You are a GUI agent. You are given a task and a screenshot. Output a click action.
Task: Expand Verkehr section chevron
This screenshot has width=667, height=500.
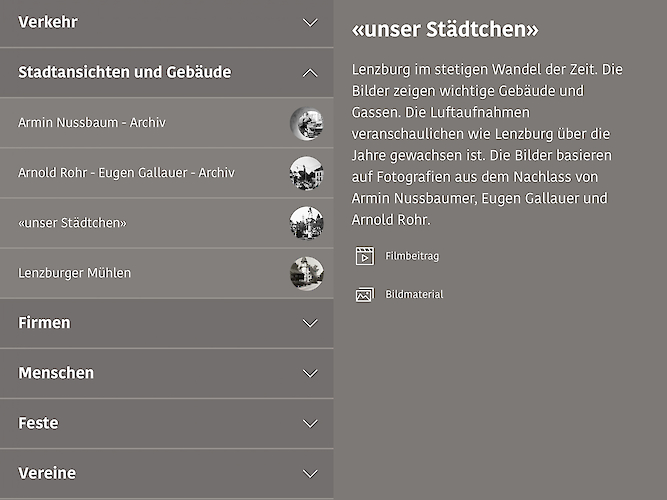tap(310, 22)
